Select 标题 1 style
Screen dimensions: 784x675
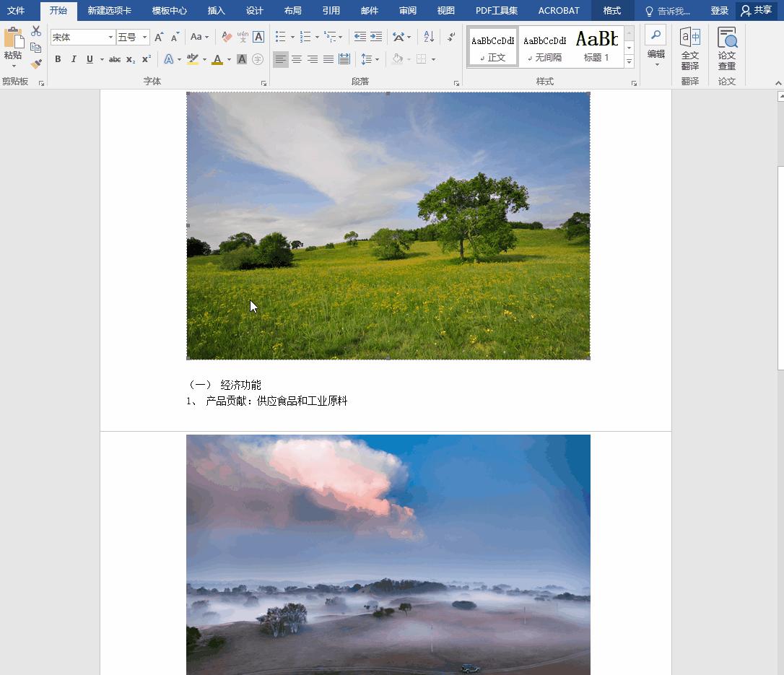(596, 48)
